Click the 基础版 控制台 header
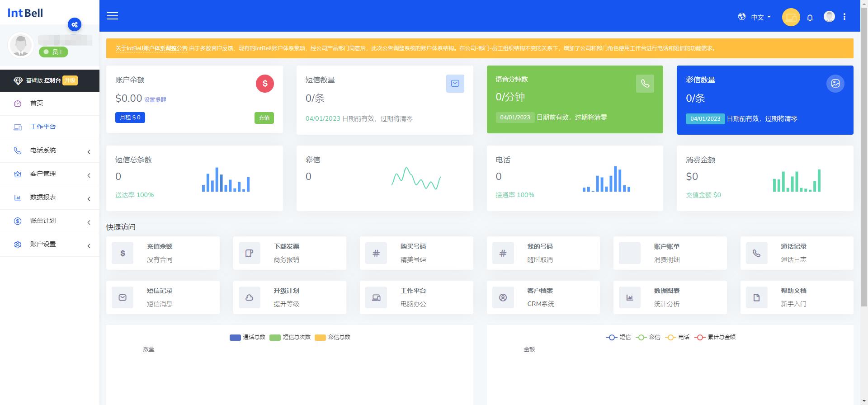 pos(43,80)
